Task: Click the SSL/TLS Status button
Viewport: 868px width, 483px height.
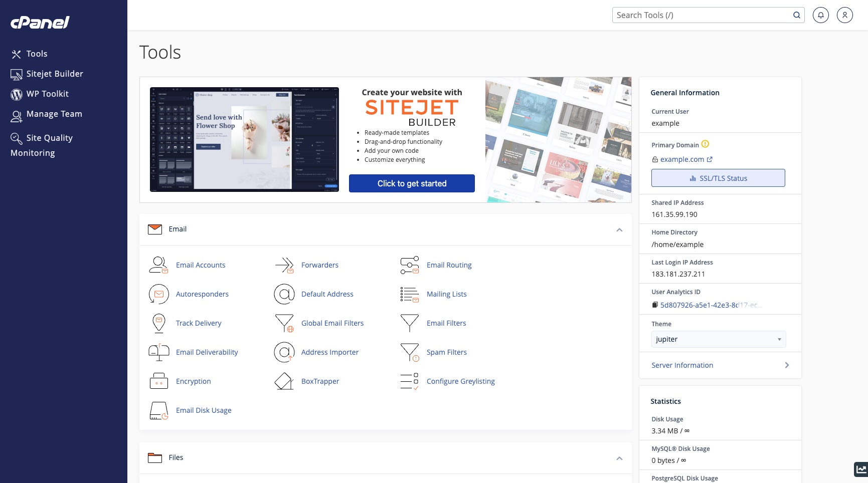Action: pyautogui.click(x=718, y=178)
